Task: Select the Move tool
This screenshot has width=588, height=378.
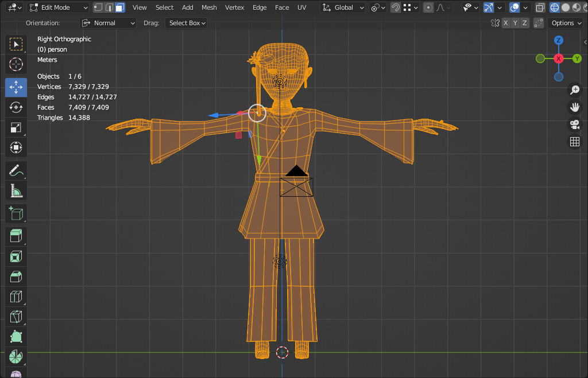Action: [x=16, y=87]
